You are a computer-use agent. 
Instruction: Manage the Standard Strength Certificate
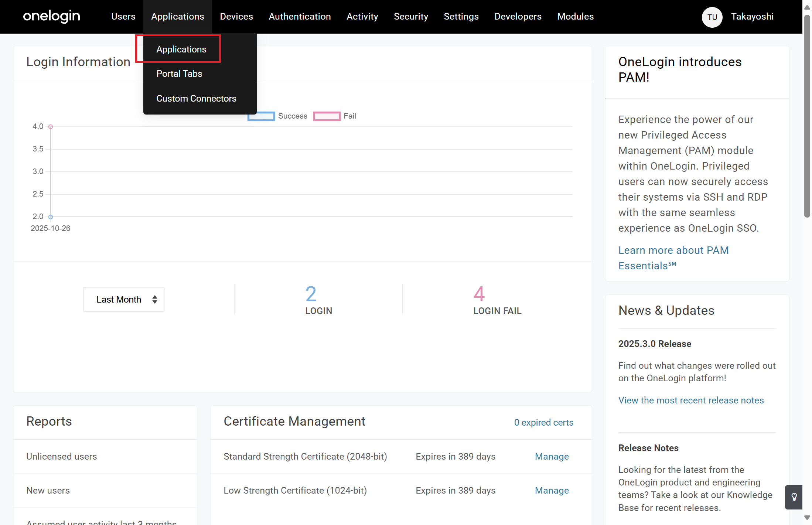click(x=552, y=456)
